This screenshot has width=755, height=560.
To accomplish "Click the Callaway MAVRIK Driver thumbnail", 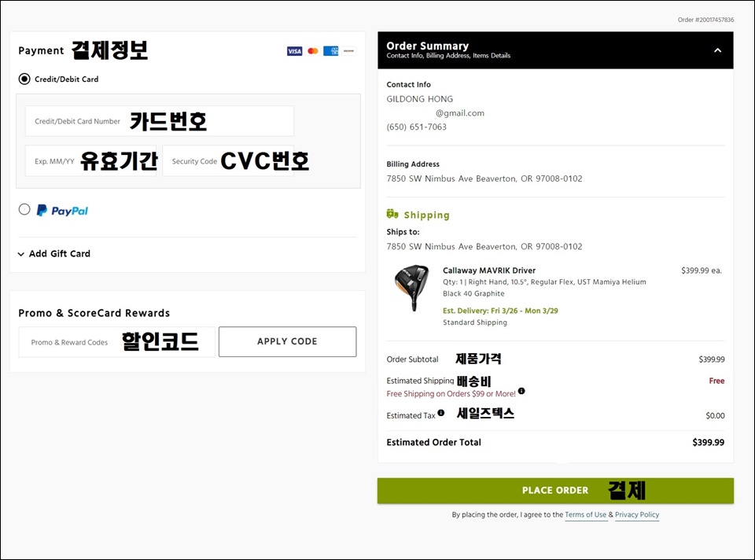I will [411, 287].
